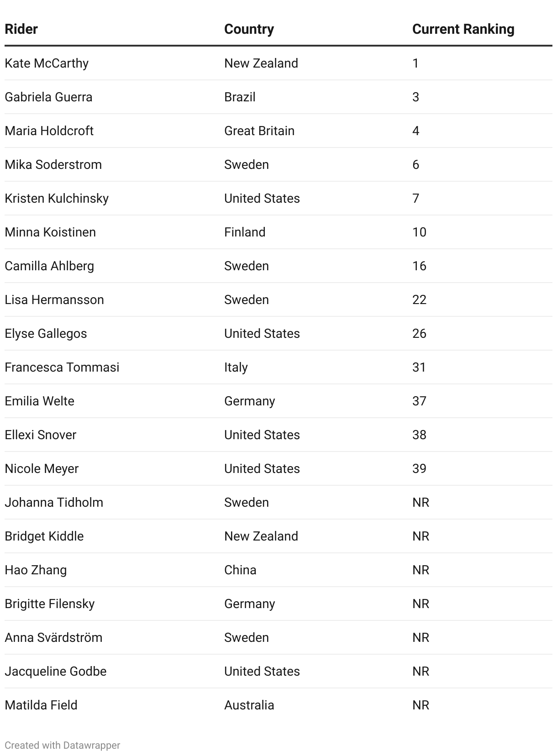557x756 pixels.
Task: Select Minna Koistinen's Finland country cell
Action: tap(245, 232)
